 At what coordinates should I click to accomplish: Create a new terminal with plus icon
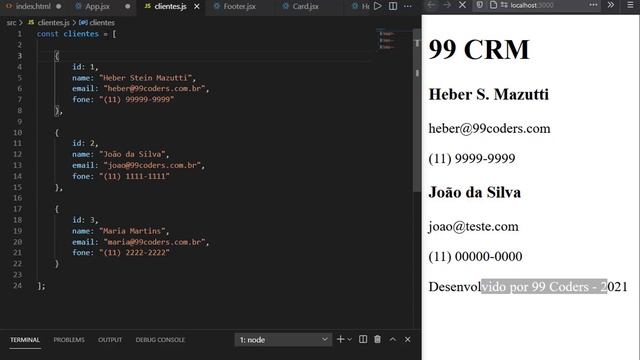coord(340,339)
